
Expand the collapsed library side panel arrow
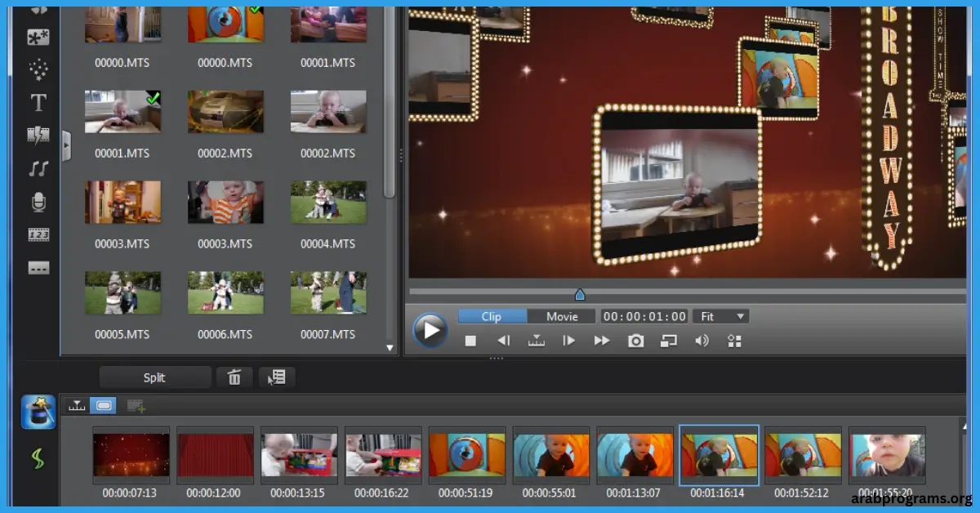point(66,146)
